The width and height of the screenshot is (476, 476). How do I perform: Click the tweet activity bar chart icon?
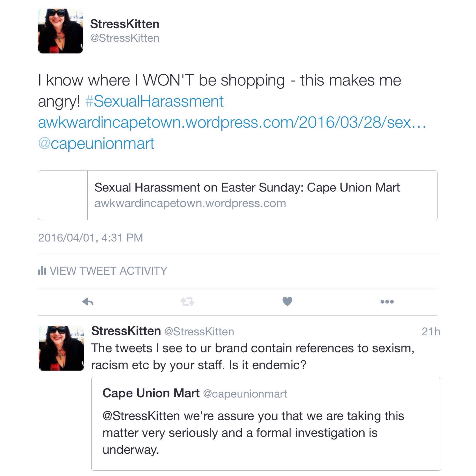click(x=42, y=271)
